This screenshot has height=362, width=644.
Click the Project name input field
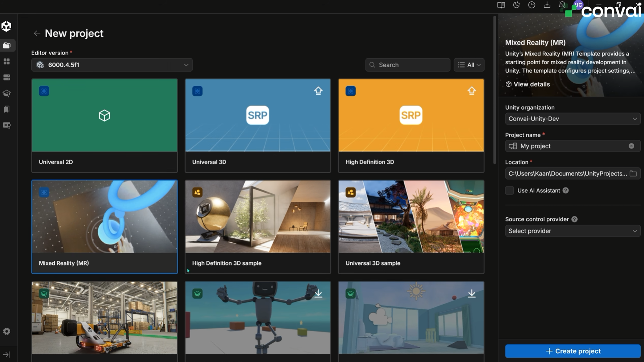[x=573, y=146]
